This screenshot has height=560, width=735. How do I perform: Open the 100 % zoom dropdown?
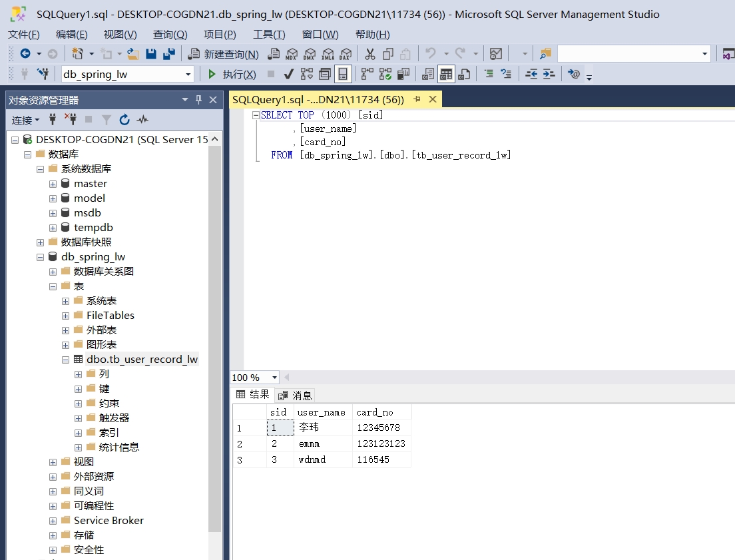click(x=274, y=378)
